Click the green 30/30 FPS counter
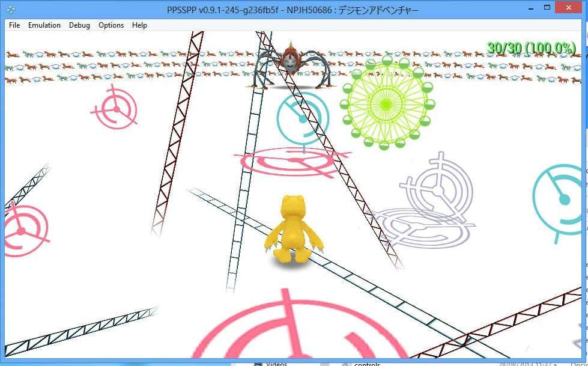The width and height of the screenshot is (588, 366). pos(531,47)
